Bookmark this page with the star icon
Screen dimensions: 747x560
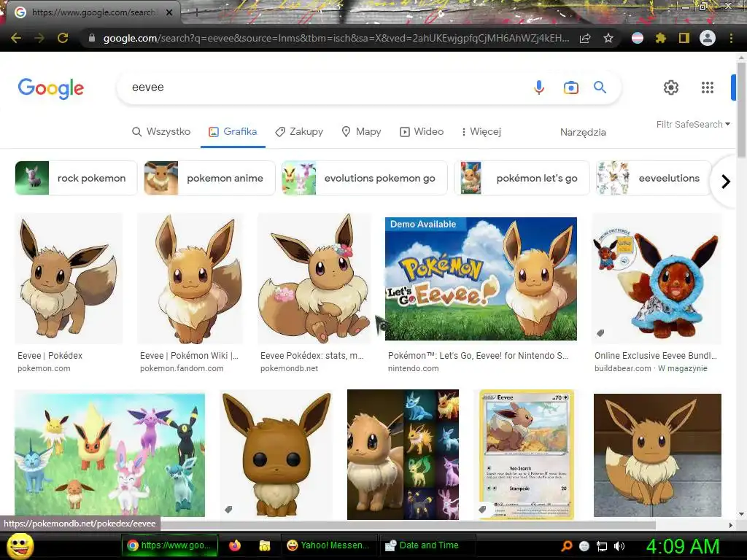[608, 38]
